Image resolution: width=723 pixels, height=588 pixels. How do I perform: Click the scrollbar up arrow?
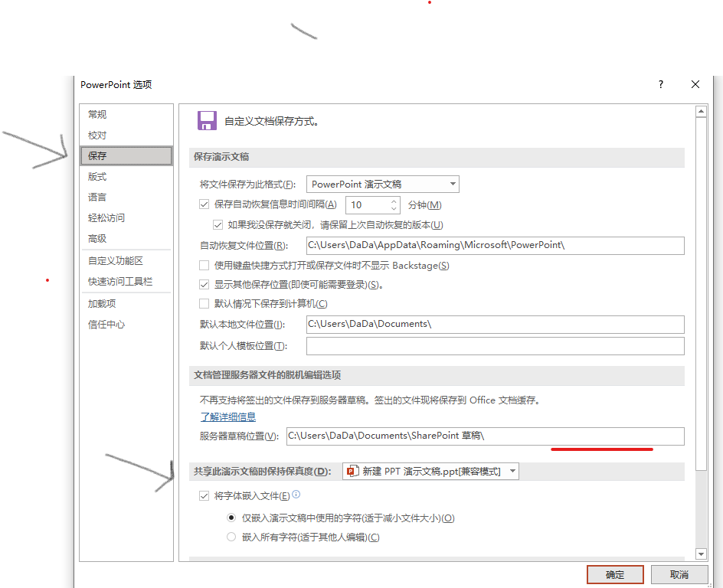click(x=701, y=111)
